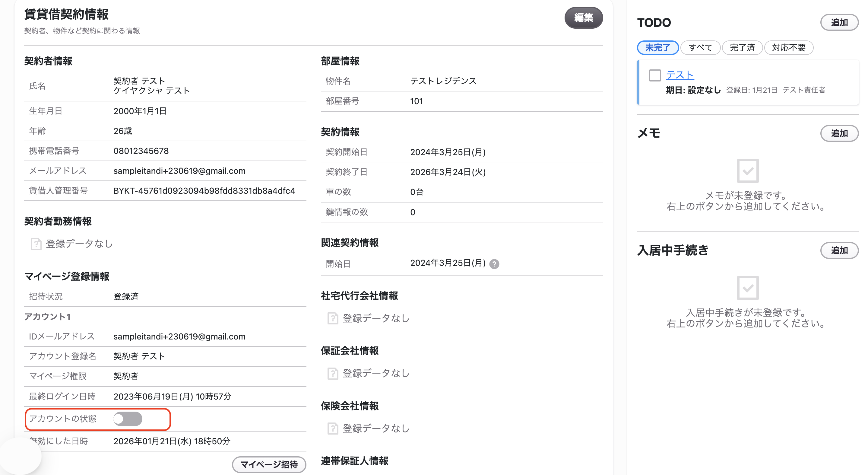Select the すべて TODO filter
Image resolution: width=868 pixels, height=475 pixels.
coord(700,48)
